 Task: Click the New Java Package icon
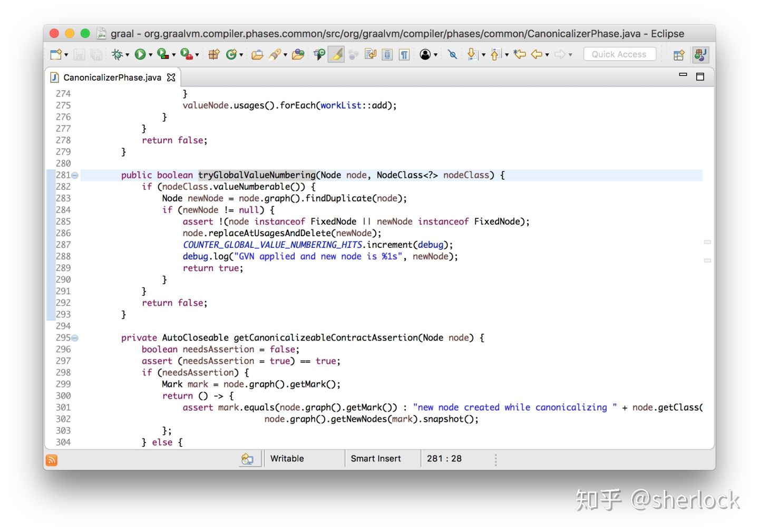[x=214, y=54]
